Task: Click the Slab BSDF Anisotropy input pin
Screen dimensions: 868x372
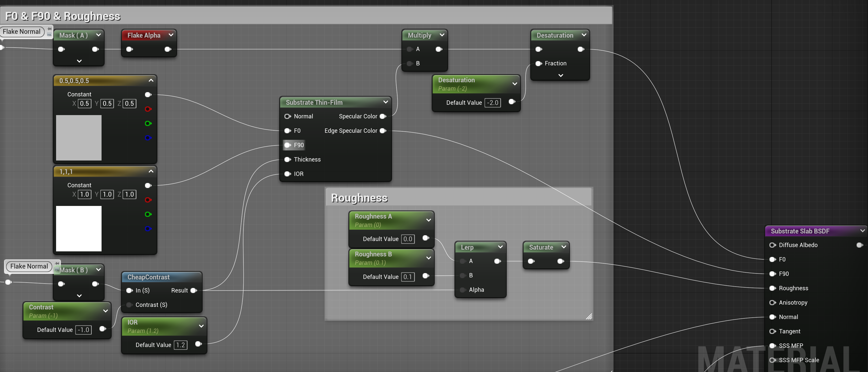Action: [x=773, y=303]
